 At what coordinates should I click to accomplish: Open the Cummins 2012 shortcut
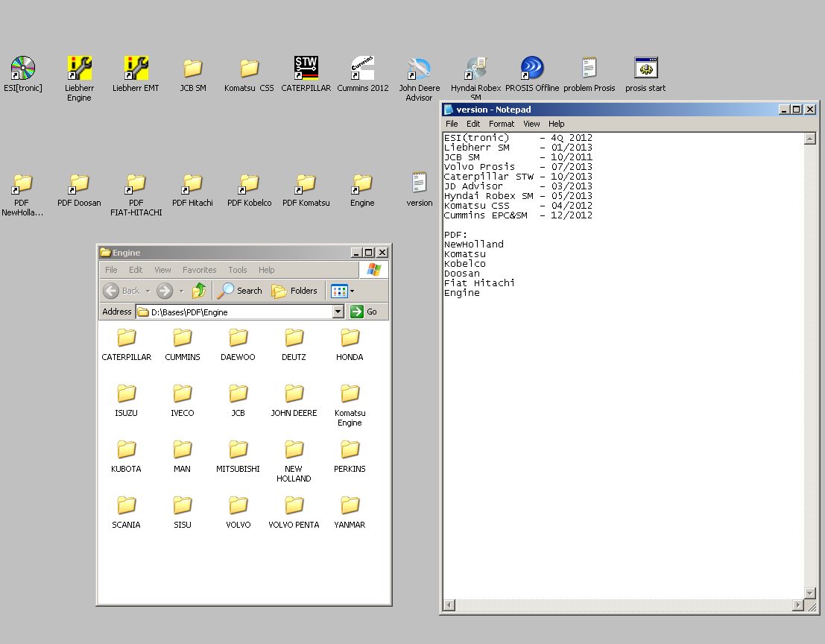(x=362, y=69)
